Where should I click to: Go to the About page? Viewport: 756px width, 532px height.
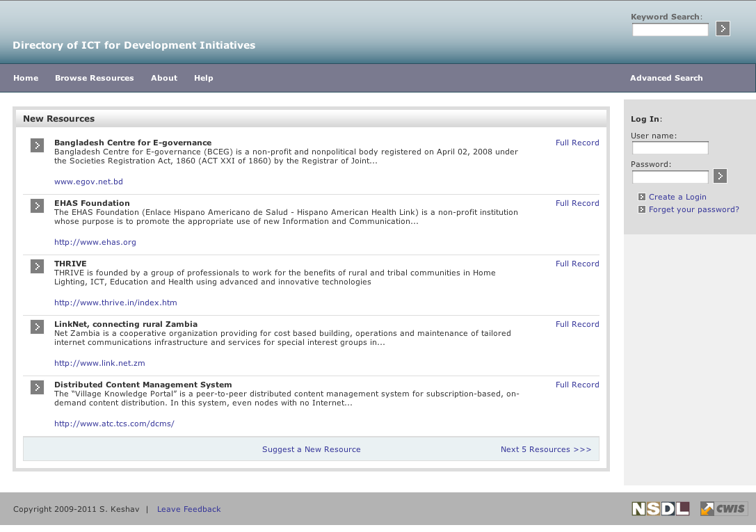(164, 78)
